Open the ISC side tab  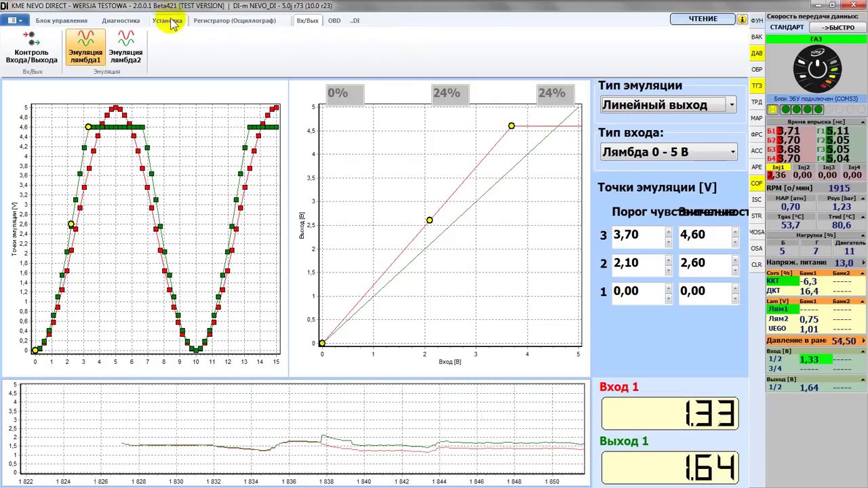point(757,199)
